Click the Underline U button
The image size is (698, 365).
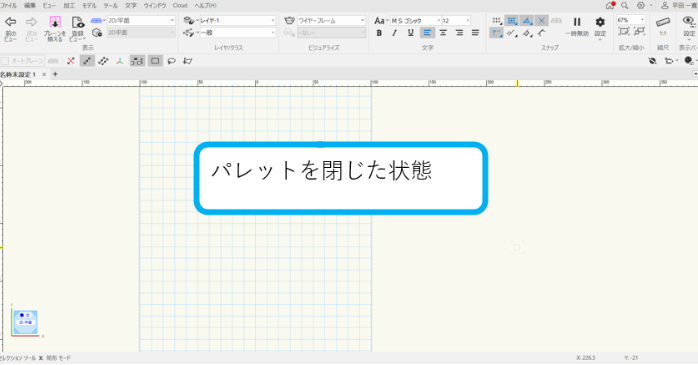[x=410, y=32]
